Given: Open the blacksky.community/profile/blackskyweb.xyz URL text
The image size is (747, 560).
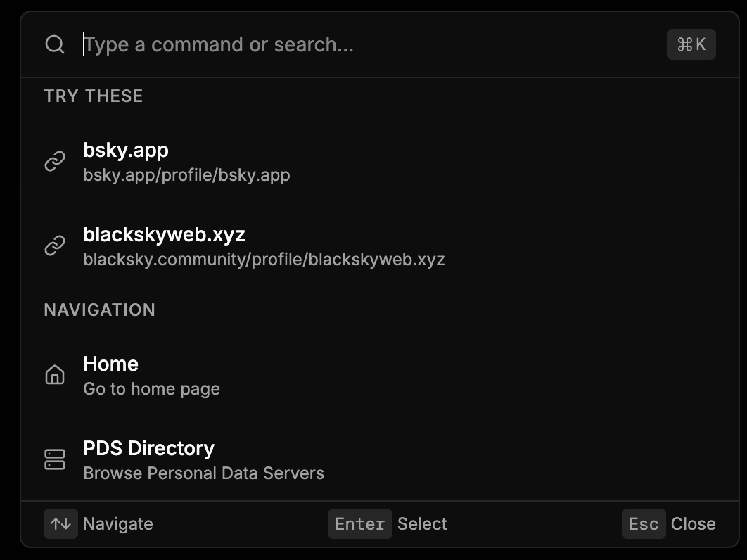Looking at the screenshot, I should coord(264,259).
